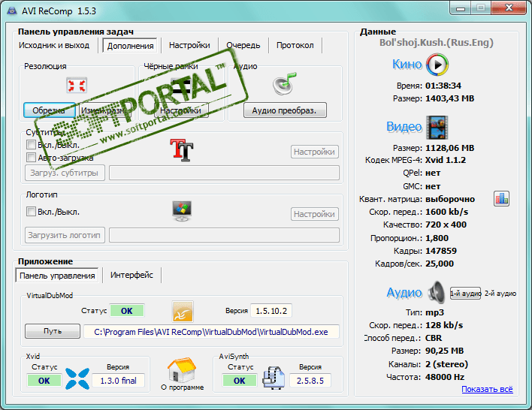Click the VirtualDubMod.exe path field
Screen dimensions: 532x410
point(211,332)
